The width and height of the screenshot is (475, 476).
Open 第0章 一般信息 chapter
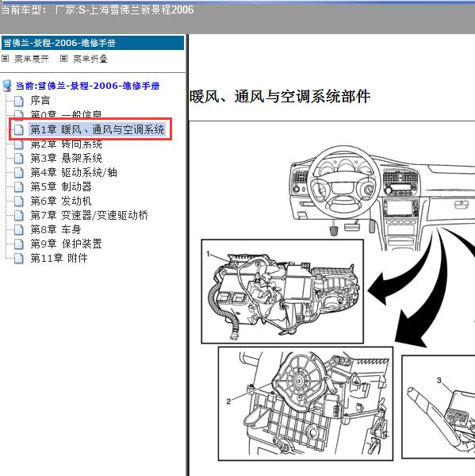pyautogui.click(x=66, y=114)
